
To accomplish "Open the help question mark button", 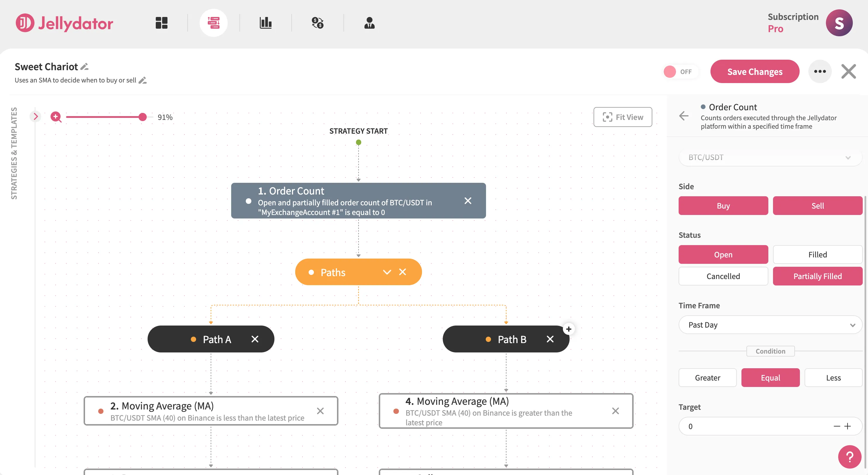I will (849, 457).
